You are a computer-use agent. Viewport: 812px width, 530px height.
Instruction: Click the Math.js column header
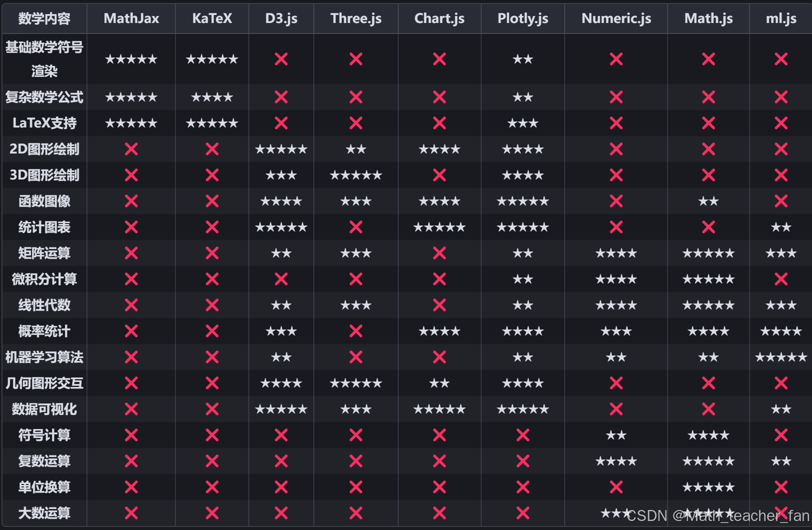point(709,18)
